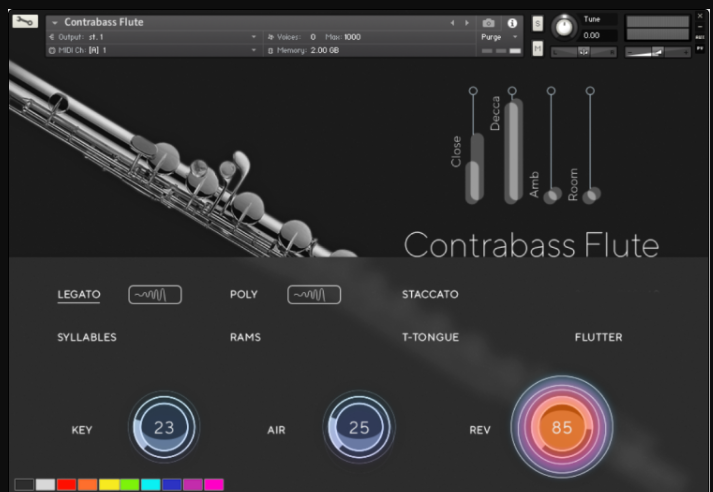713x492 pixels.
Task: Minimize the instrument header view
Action: point(700,26)
